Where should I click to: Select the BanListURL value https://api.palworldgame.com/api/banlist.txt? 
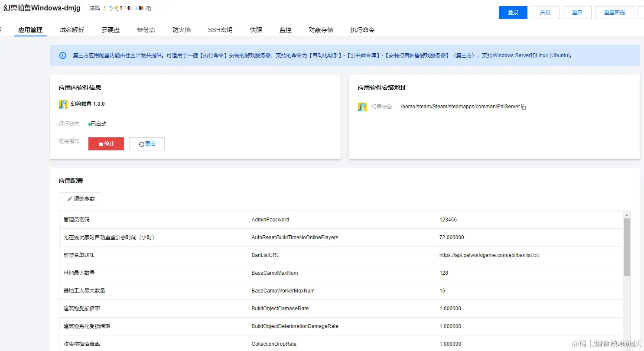pos(489,255)
